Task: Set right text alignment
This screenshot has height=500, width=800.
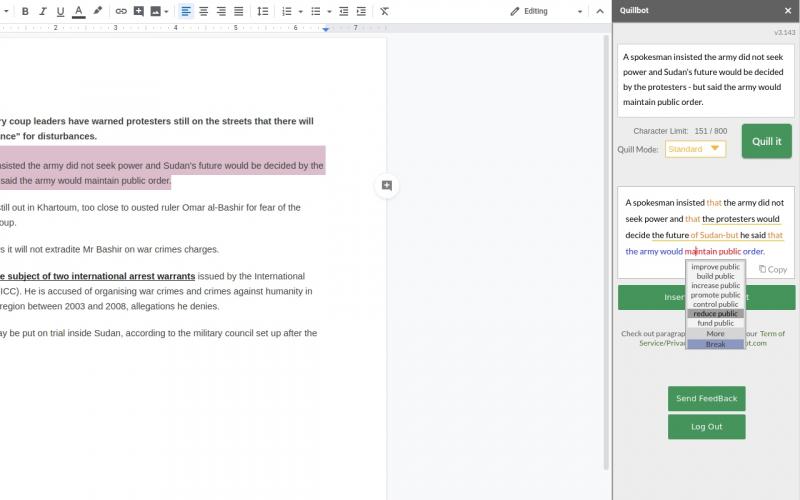Action: click(221, 11)
